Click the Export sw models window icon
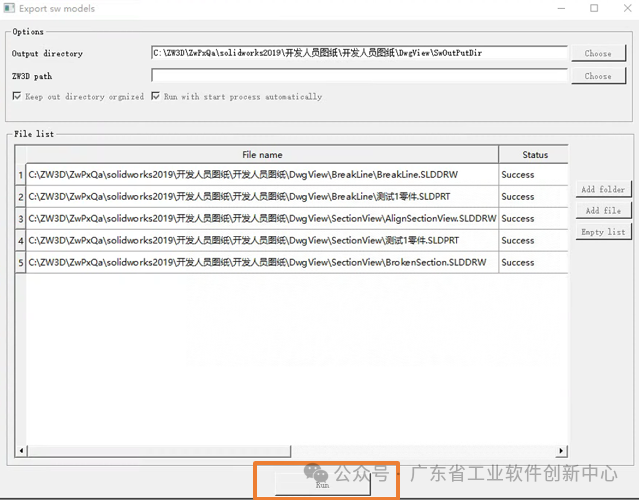639x500 pixels. tap(9, 8)
